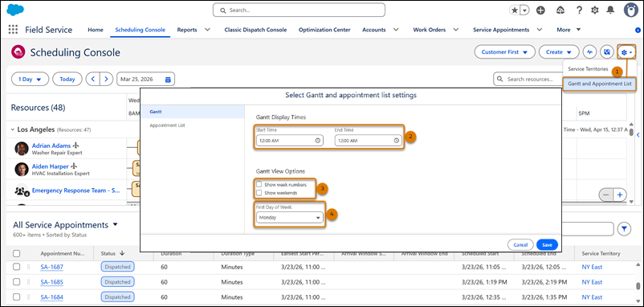Open the Trailhead guidance icon
The width and height of the screenshot is (644, 307).
pos(560,10)
